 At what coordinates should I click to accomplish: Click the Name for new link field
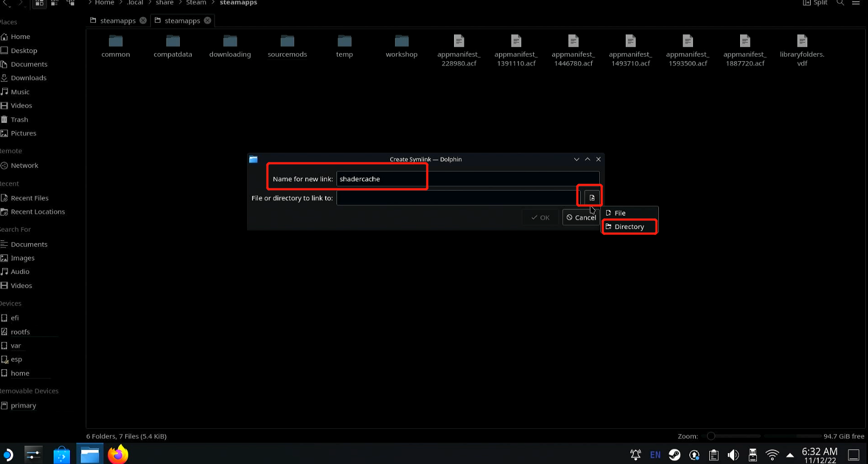tap(468, 179)
